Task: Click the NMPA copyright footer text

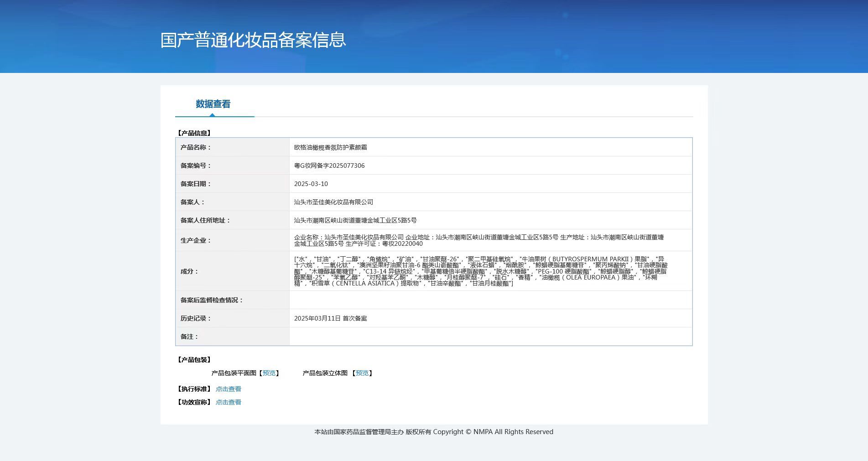Action: [x=434, y=432]
